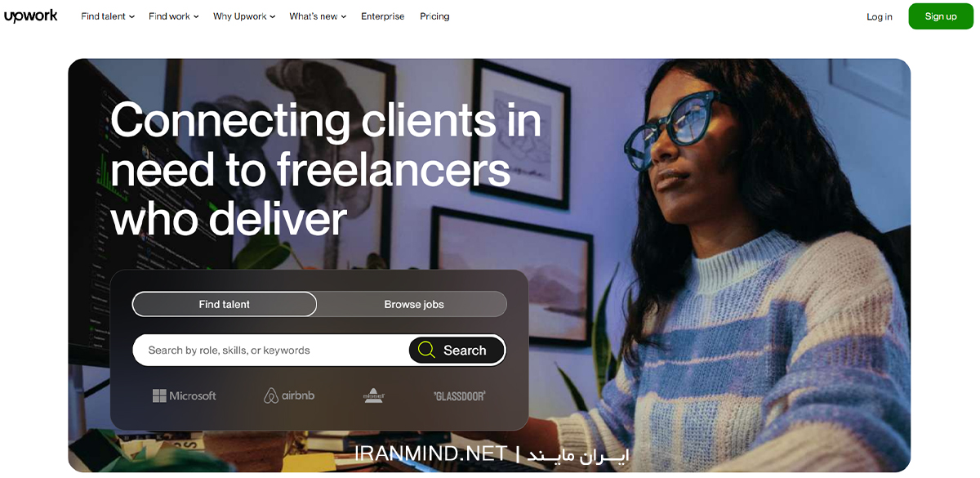Click the magnifying glass search icon
Viewport: 980px width, 478px height.
[426, 351]
